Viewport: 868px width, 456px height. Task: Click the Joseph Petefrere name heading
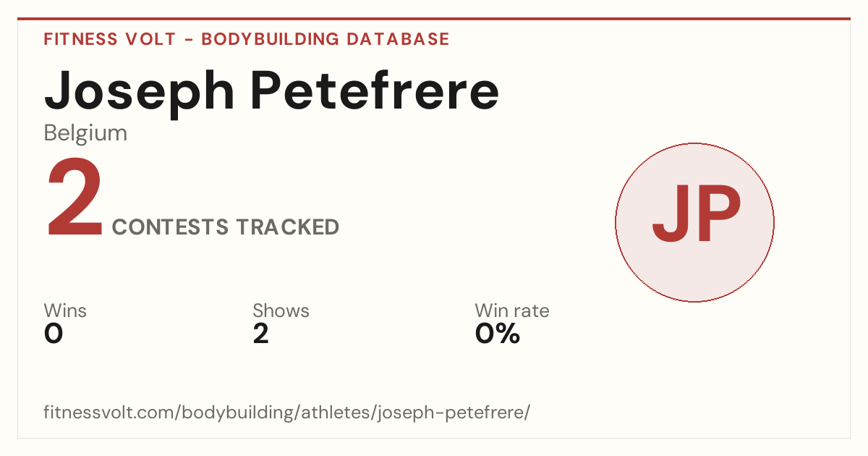coord(271,92)
